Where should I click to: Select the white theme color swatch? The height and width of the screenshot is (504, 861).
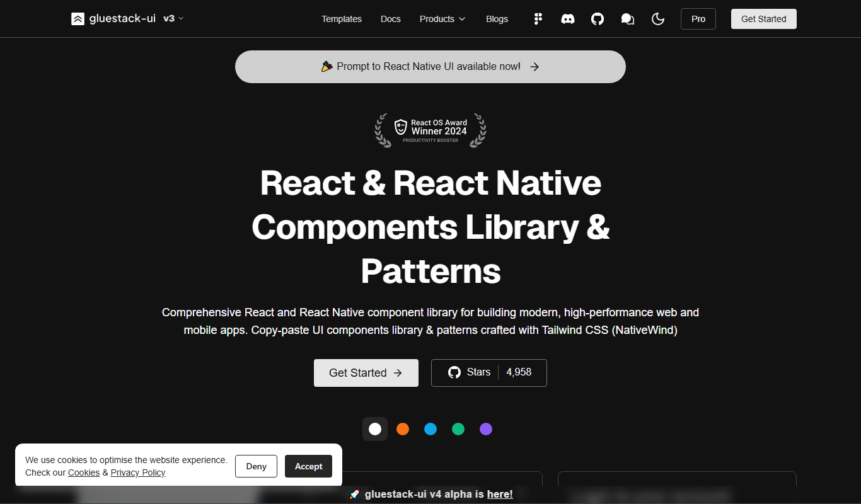click(x=375, y=429)
